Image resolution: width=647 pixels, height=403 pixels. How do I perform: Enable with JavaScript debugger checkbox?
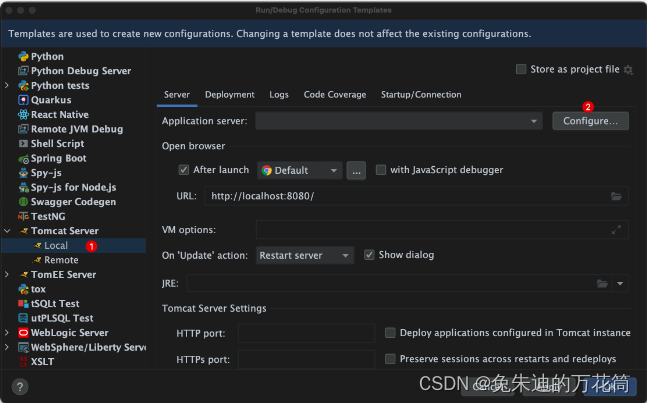381,170
